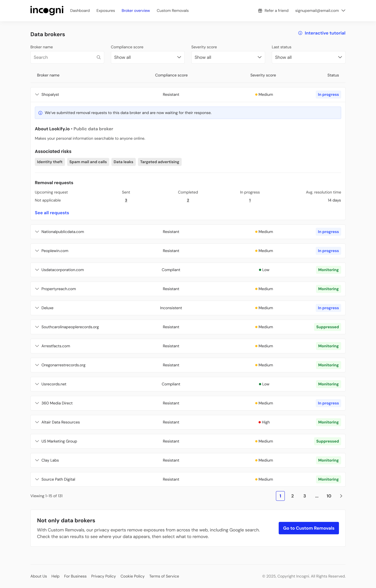Click the Spam mail and calls tag
Viewport: 376px width, 588px height.
click(88, 162)
